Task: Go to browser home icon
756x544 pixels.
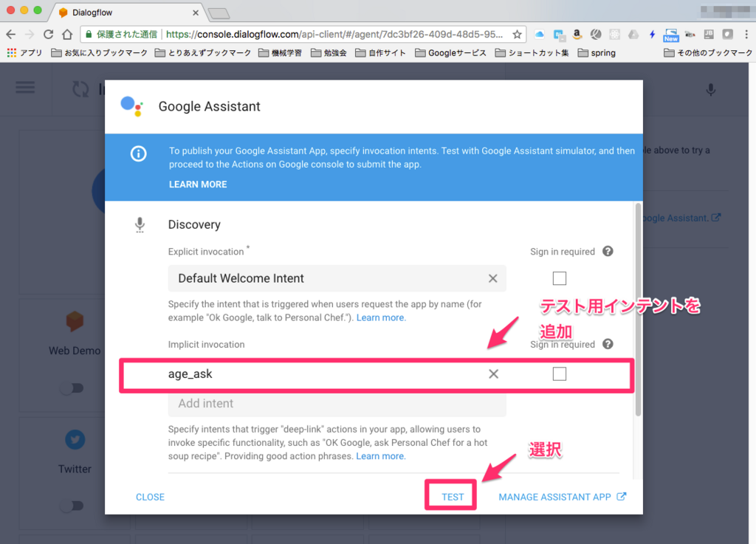Action: [67, 34]
